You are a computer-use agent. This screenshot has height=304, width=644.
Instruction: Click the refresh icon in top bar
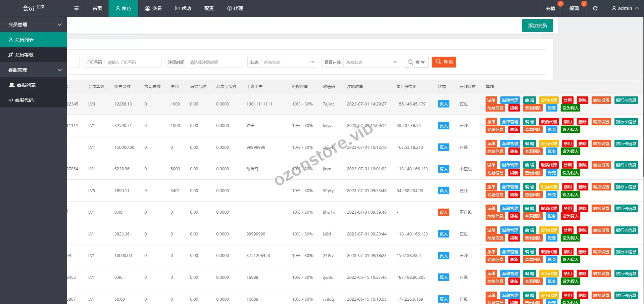[x=595, y=8]
